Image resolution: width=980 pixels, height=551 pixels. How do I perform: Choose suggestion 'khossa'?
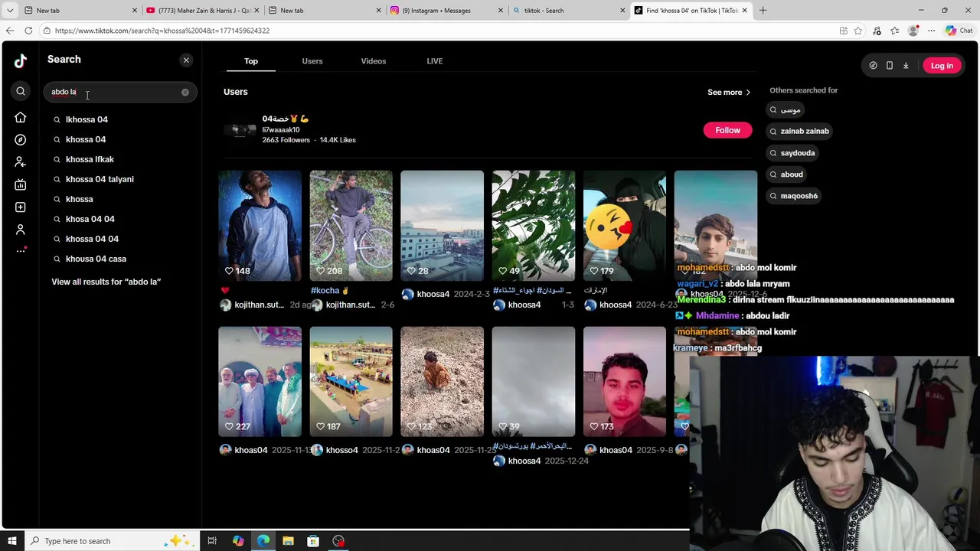pyautogui.click(x=80, y=199)
